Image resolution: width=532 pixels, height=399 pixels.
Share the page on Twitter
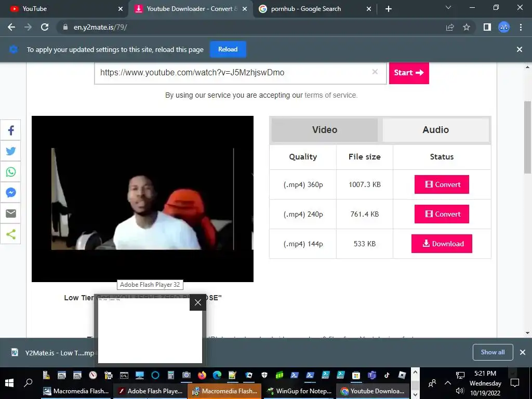point(10,151)
